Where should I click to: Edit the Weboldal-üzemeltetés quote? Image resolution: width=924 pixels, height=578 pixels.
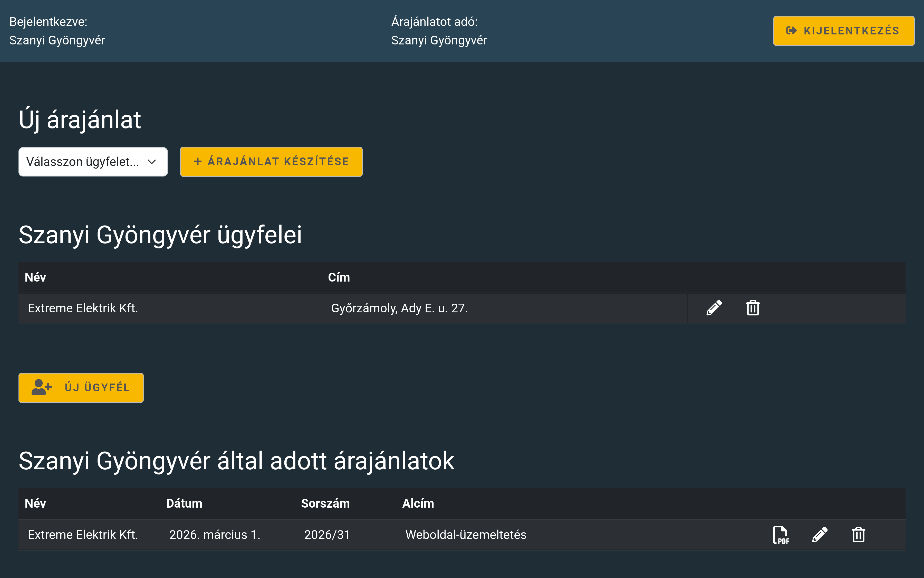820,534
